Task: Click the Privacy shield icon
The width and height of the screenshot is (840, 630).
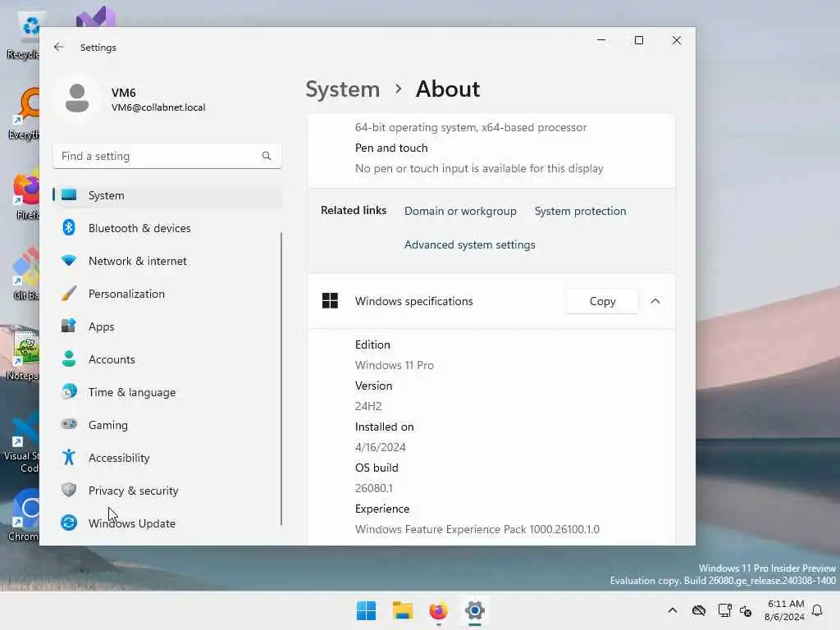Action: [x=69, y=490]
